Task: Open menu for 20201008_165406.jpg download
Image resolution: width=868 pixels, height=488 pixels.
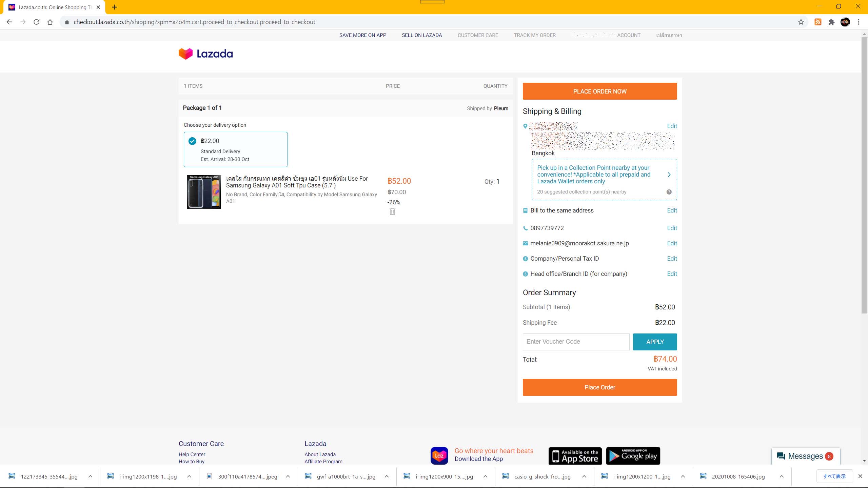Action: pyautogui.click(x=782, y=476)
